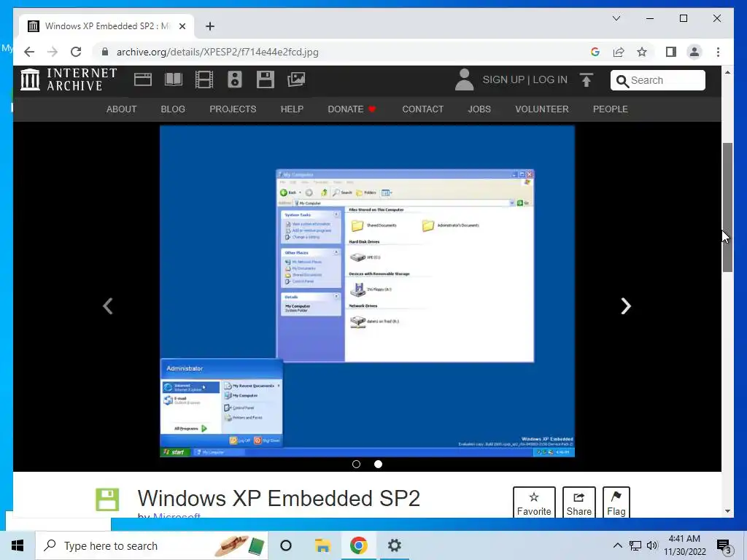Open the tab search chevron
This screenshot has height=560, width=747.
pyautogui.click(x=616, y=18)
